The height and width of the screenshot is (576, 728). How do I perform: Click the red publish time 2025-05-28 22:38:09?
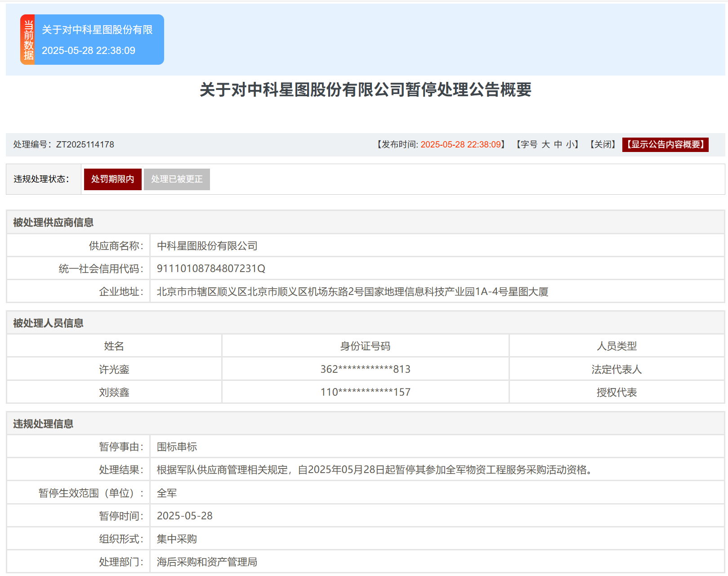point(461,144)
